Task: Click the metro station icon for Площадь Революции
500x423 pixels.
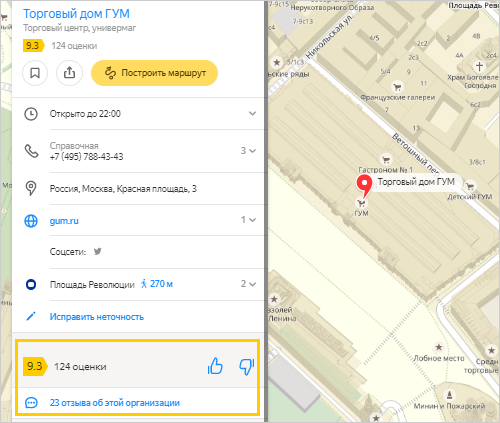Action: (31, 285)
